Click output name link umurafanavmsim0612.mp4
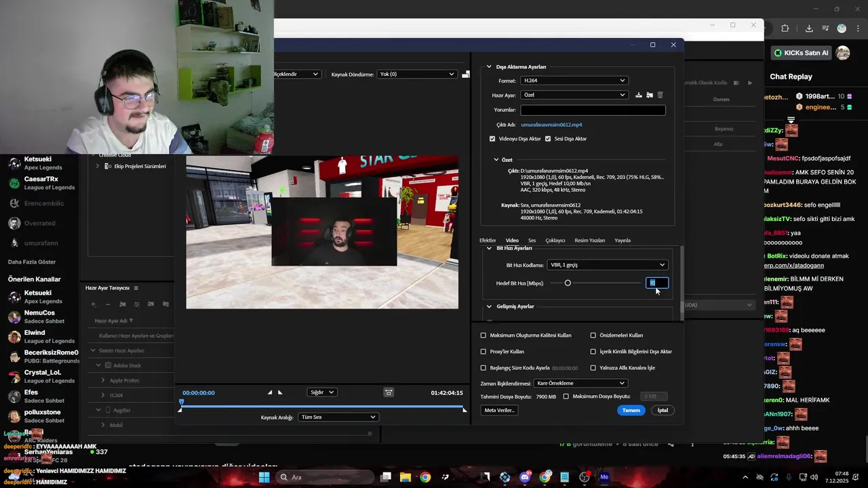The image size is (868, 488). click(x=551, y=125)
